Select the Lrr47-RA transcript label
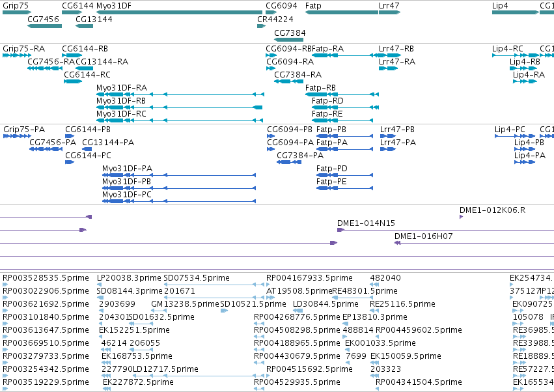554x392 pixels. coord(397,61)
